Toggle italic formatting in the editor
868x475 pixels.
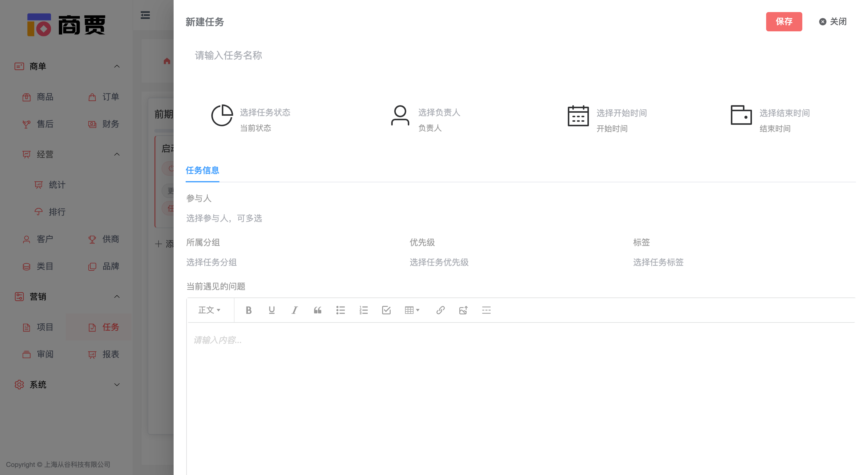tap(294, 310)
